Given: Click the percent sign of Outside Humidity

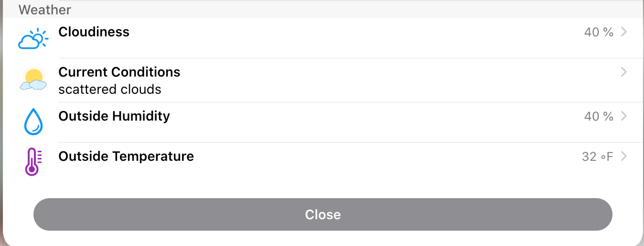Looking at the screenshot, I should tap(608, 117).
